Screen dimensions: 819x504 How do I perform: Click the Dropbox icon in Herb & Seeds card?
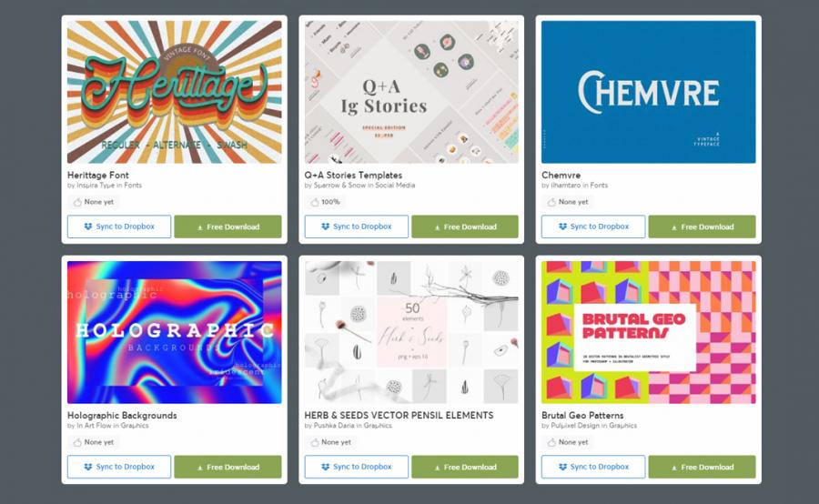(325, 467)
